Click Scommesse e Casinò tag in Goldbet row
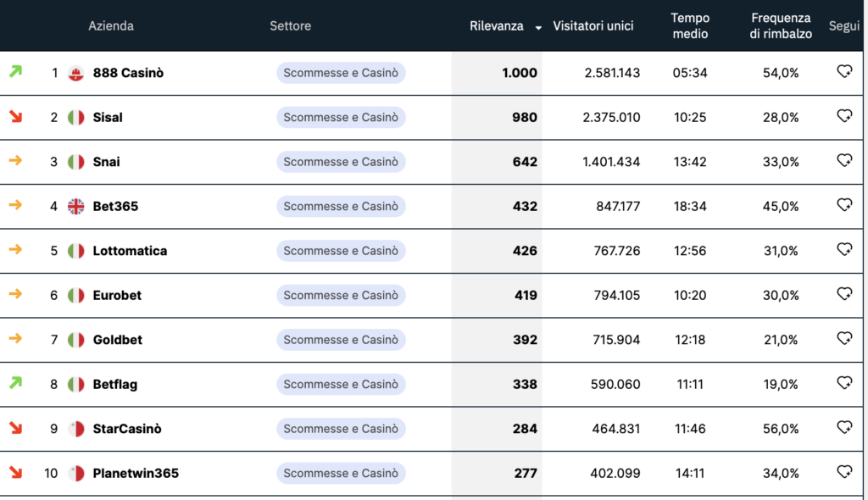 [341, 340]
